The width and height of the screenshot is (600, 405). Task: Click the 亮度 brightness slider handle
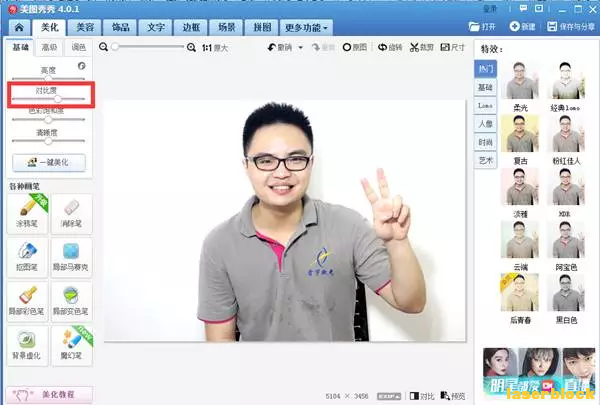48,79
